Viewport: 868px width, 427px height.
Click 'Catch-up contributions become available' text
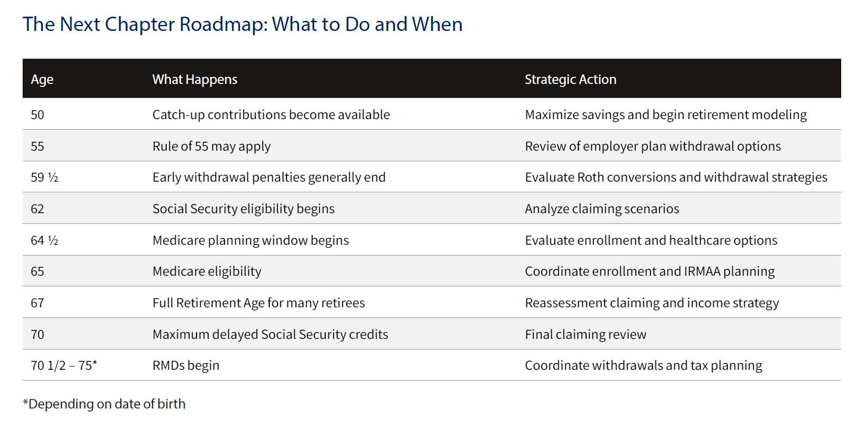[271, 114]
